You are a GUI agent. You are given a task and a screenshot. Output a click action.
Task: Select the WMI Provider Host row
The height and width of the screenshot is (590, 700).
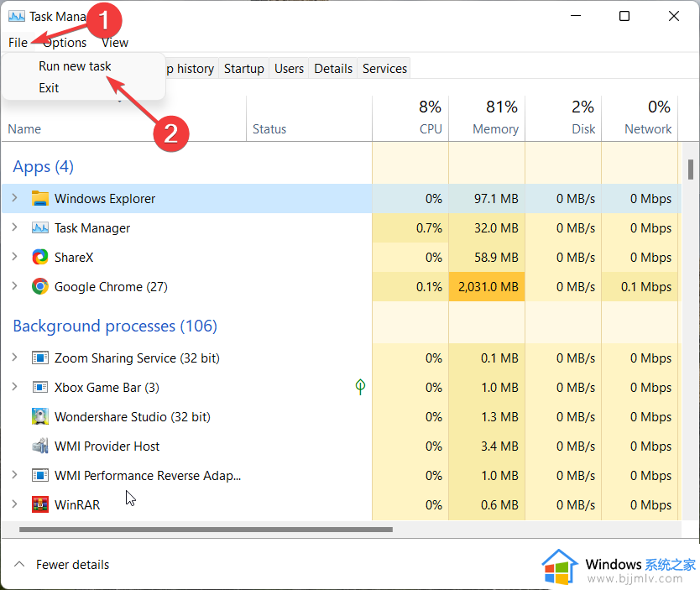(x=342, y=446)
